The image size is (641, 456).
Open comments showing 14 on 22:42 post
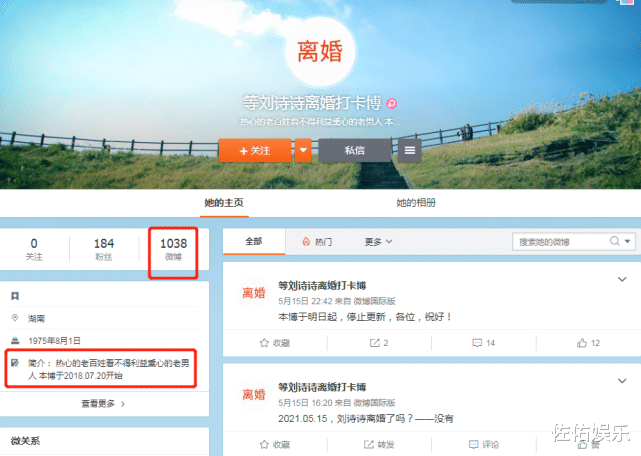(484, 343)
